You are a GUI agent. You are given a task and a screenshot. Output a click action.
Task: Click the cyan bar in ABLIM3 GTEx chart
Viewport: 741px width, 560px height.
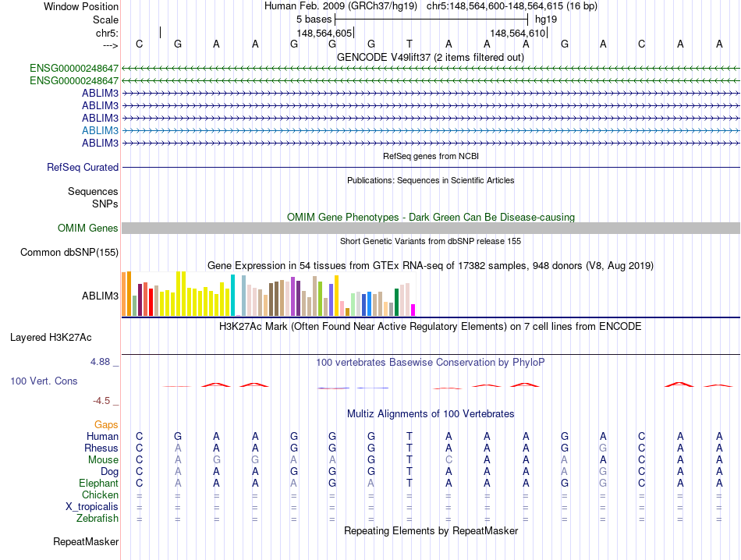click(232, 296)
